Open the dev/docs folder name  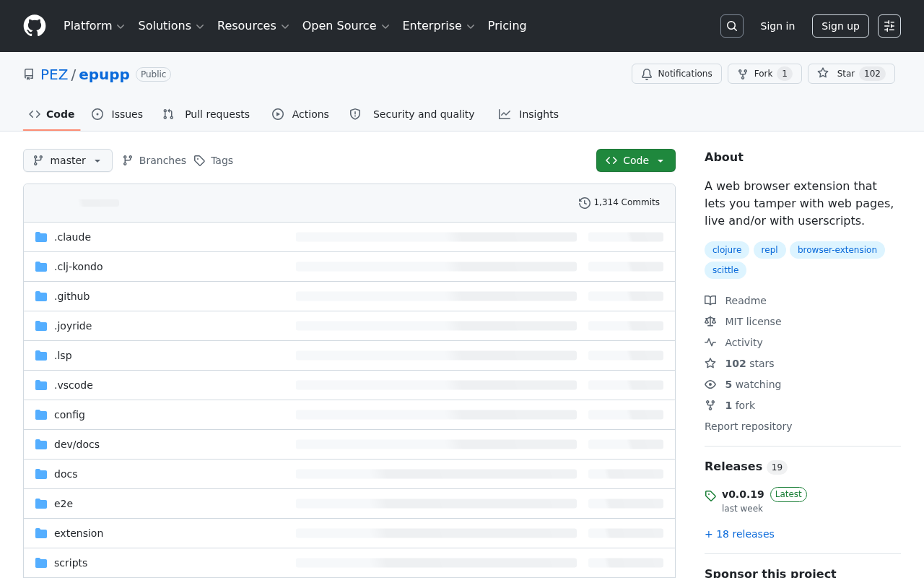(77, 444)
